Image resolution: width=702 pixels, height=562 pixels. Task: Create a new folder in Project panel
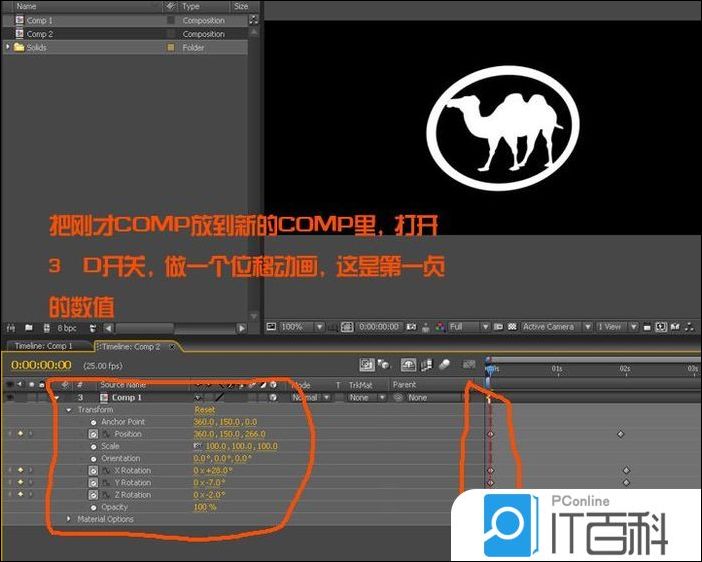click(x=29, y=328)
